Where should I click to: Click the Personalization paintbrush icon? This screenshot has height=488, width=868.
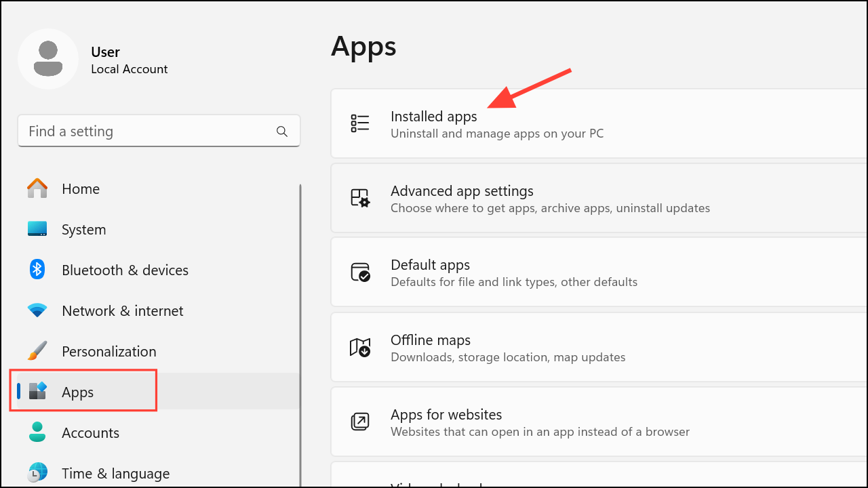click(37, 351)
